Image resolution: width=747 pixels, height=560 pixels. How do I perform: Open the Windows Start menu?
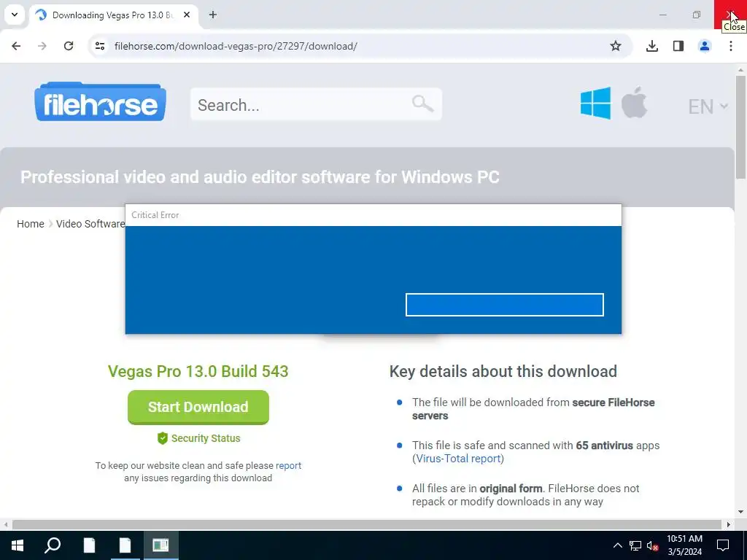(x=18, y=545)
